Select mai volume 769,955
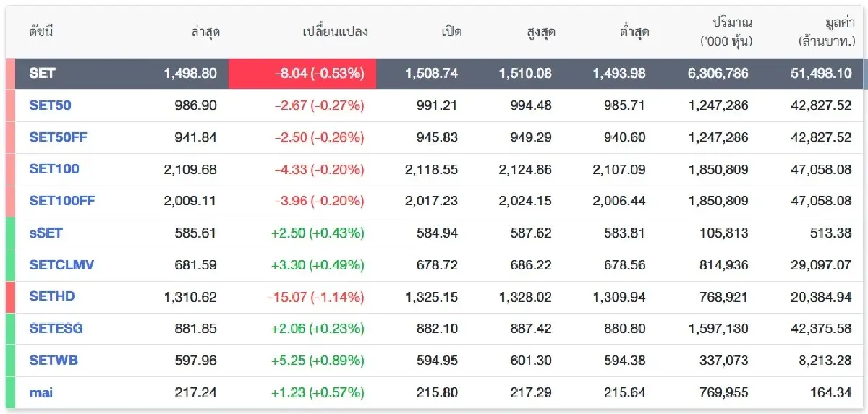 pos(725,393)
